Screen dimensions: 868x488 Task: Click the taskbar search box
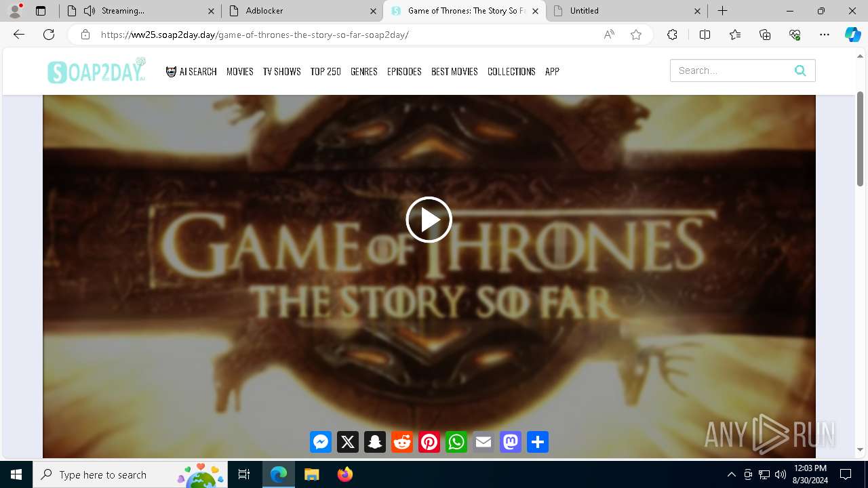point(130,474)
